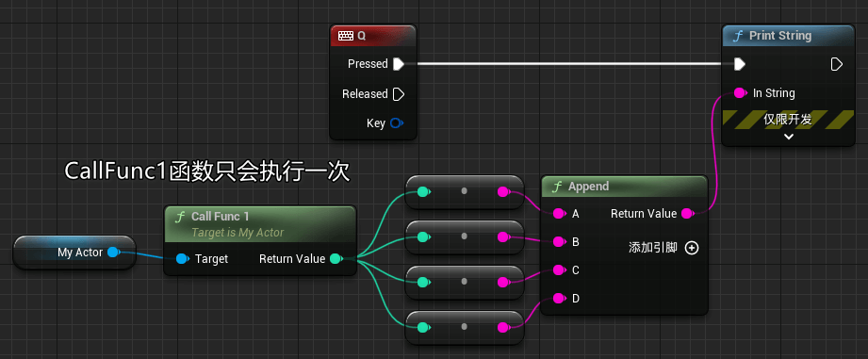Click the topmost conversion node's green input pin
Image resolution: width=868 pixels, height=359 pixels.
point(423,192)
